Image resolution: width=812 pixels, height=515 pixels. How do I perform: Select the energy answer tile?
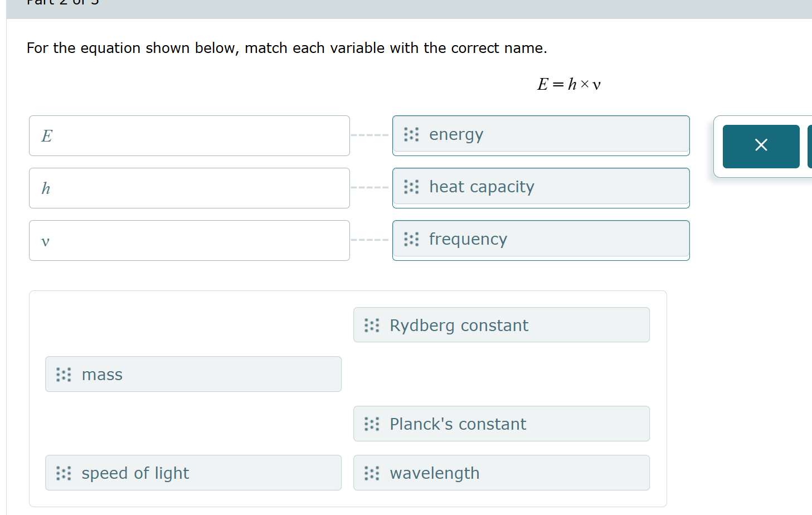click(541, 135)
